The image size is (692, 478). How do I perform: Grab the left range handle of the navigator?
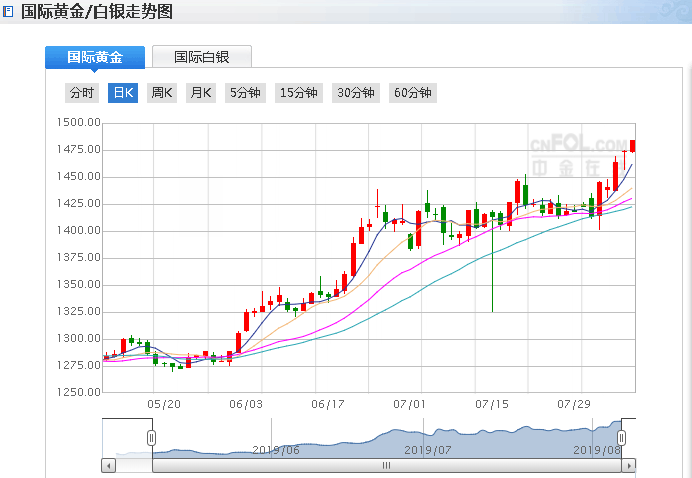pyautogui.click(x=151, y=438)
